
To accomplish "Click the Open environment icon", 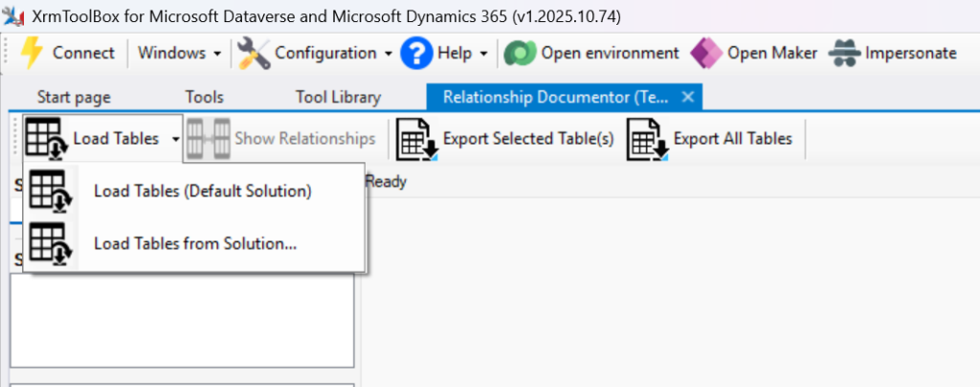I will coord(520,53).
